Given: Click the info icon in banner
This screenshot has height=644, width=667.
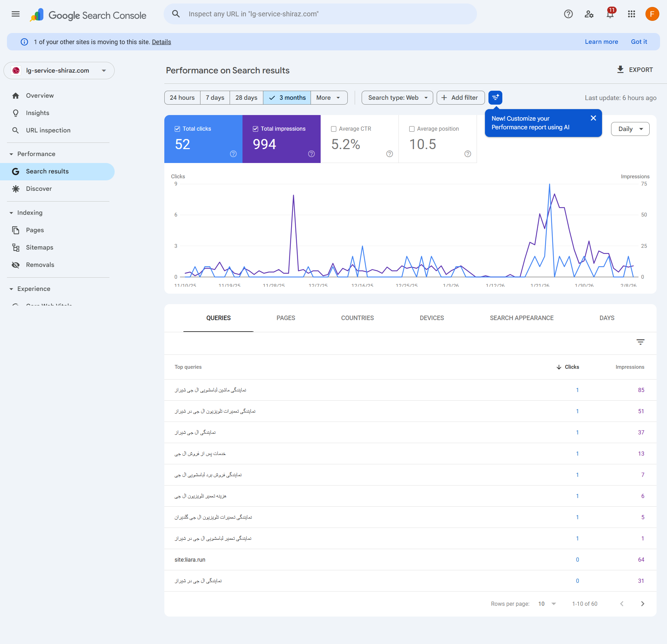Looking at the screenshot, I should (x=24, y=42).
